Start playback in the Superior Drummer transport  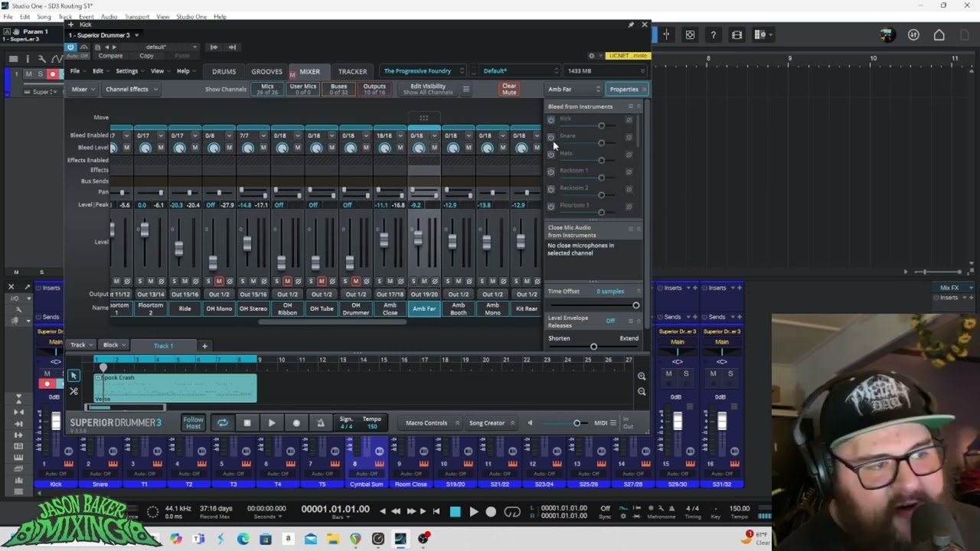[271, 422]
